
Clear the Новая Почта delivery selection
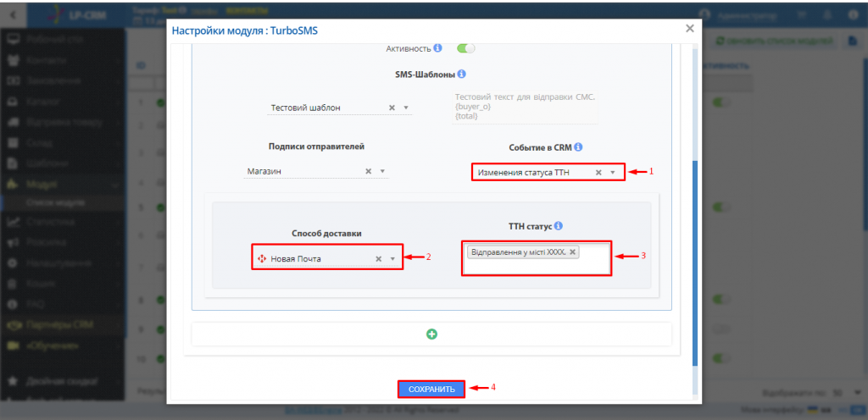click(x=379, y=258)
